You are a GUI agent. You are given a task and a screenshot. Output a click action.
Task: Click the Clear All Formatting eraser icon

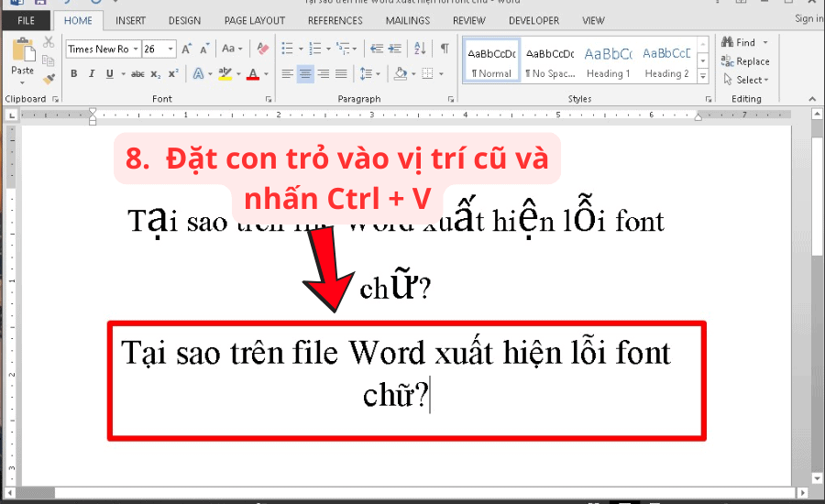click(263, 49)
